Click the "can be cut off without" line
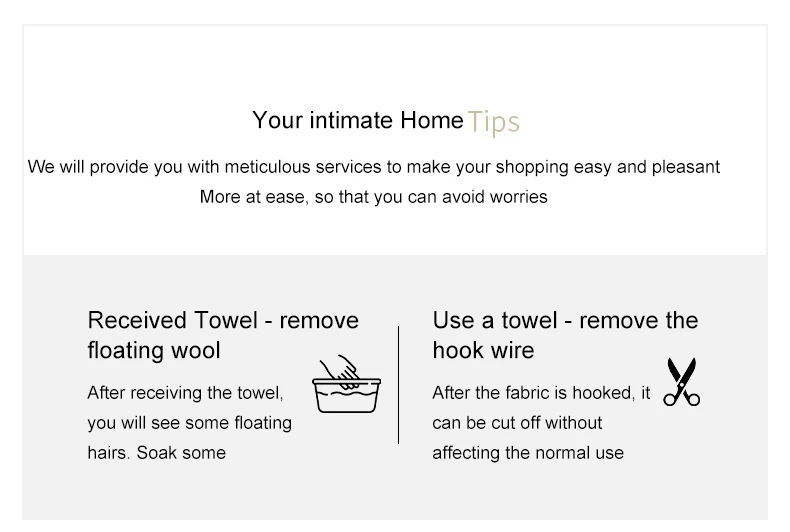Screen dimensions: 790x532 click(517, 423)
